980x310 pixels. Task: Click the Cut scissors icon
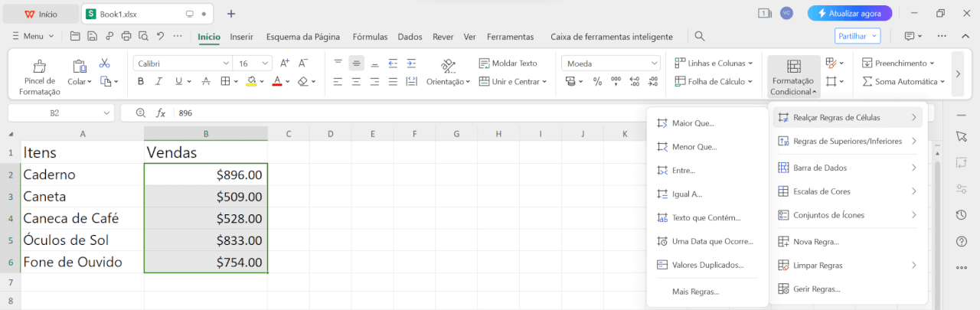(x=105, y=63)
